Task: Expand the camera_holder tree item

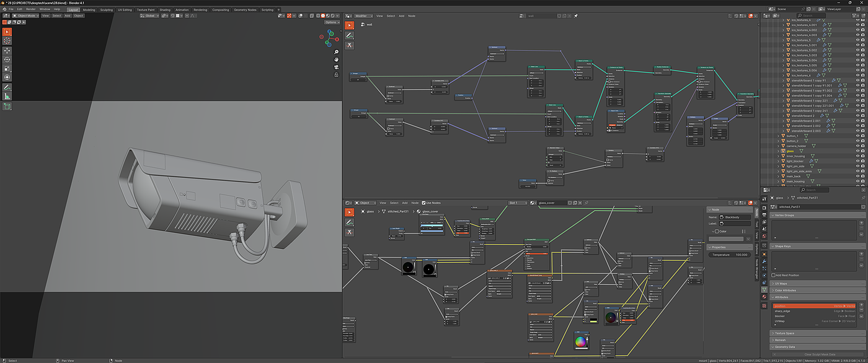Action: click(778, 146)
